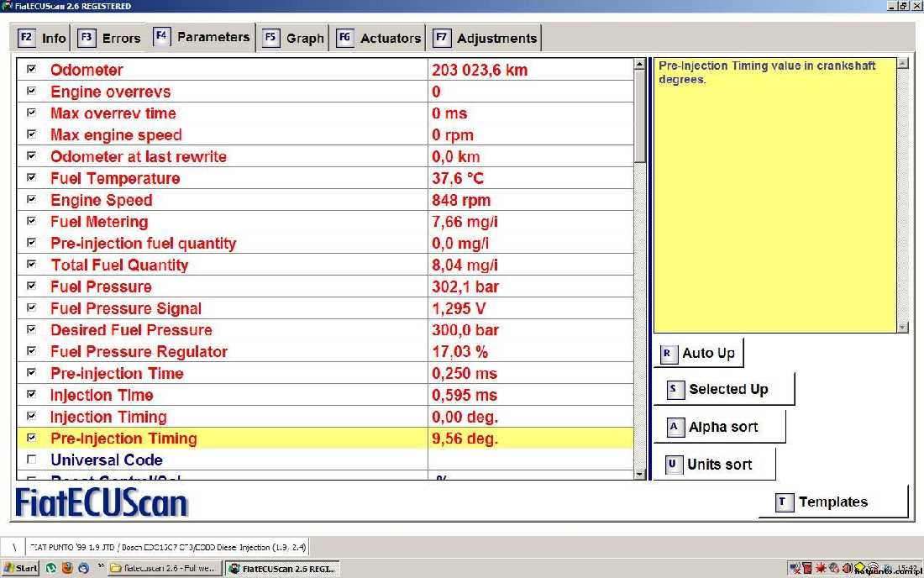The image size is (924, 578).
Task: Select the Total Fuel Quantity parameter
Action: [x=325, y=265]
